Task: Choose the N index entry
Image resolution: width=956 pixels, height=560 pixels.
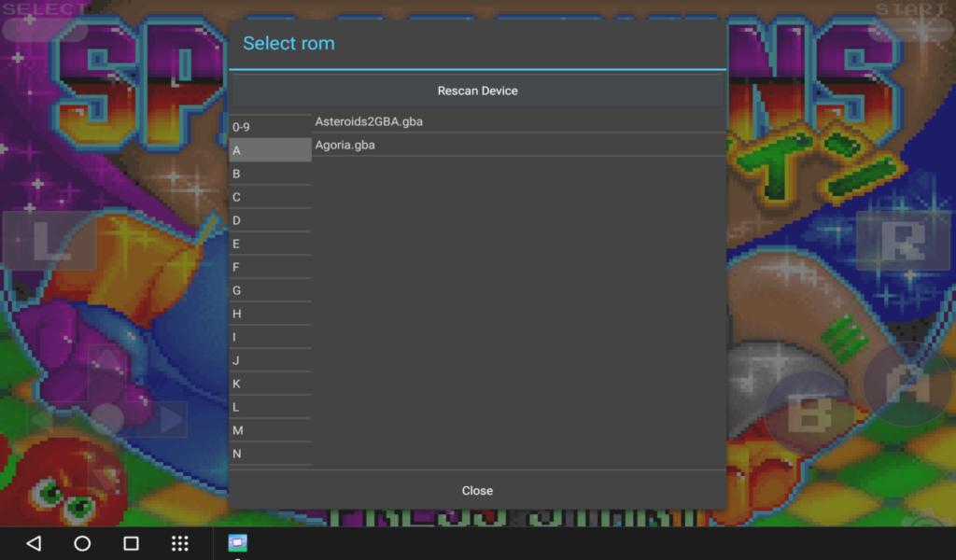Action: pyautogui.click(x=270, y=454)
